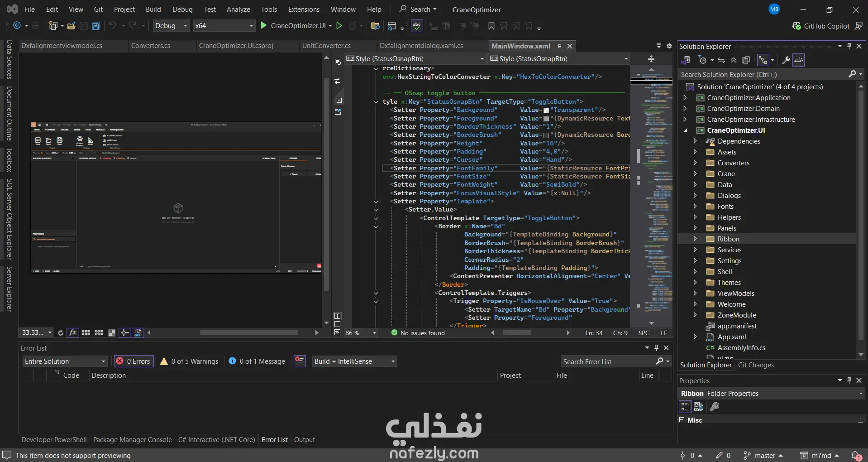868x462 pixels.
Task: Toggle snap to snaplines in designer toolbar
Action: tap(125, 333)
